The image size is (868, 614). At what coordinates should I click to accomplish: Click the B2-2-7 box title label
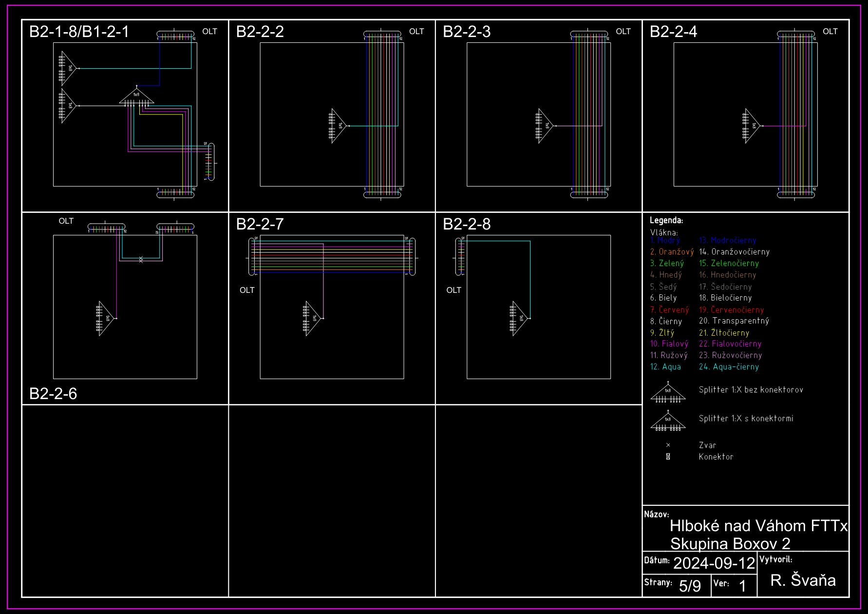tap(260, 224)
